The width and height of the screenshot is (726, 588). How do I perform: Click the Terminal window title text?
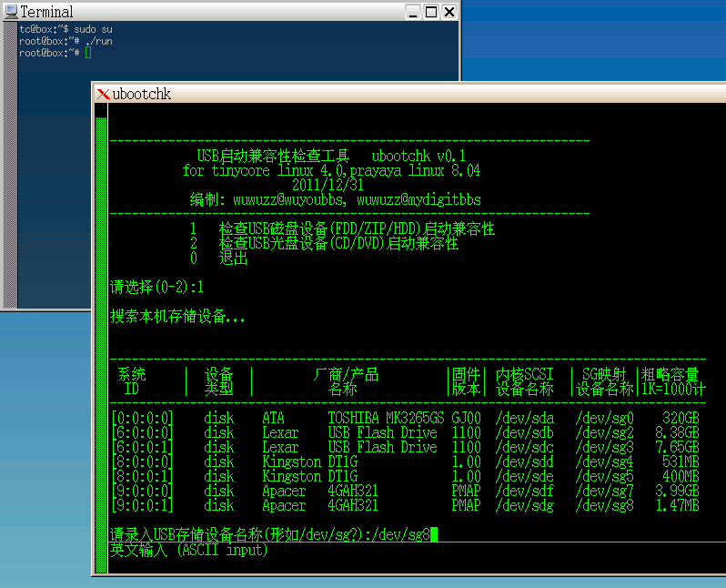coord(46,12)
